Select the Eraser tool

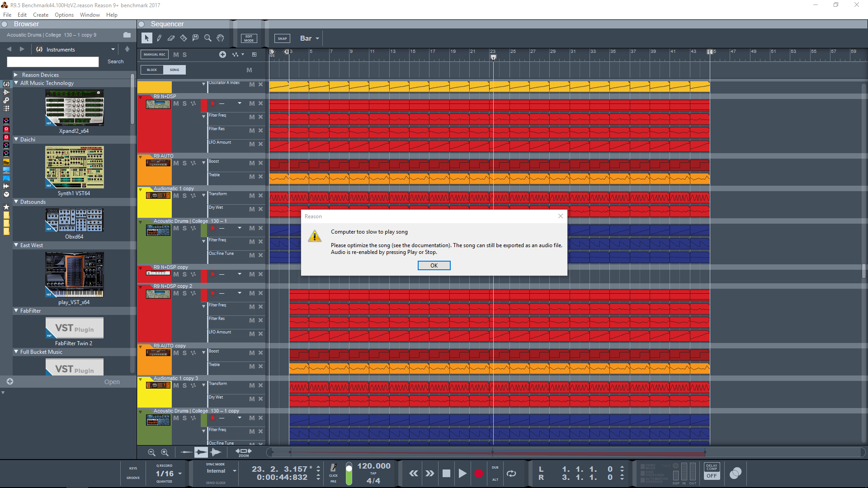pyautogui.click(x=171, y=38)
